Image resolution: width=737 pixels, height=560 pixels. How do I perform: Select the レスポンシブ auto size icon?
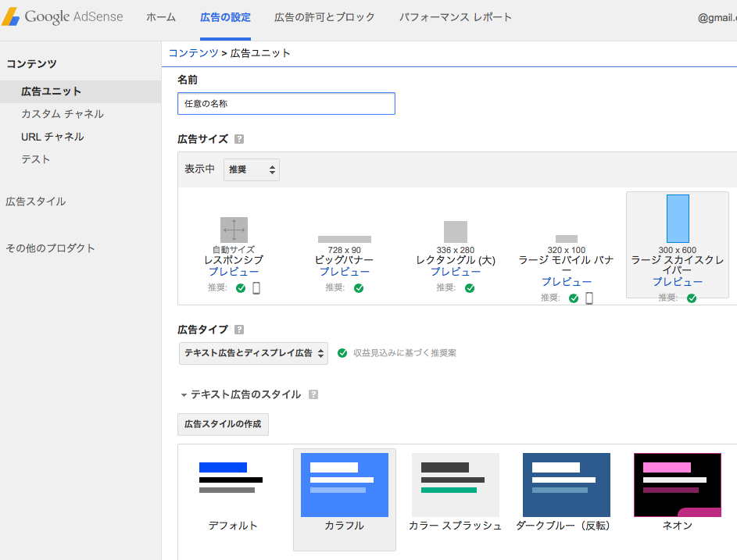point(234,230)
